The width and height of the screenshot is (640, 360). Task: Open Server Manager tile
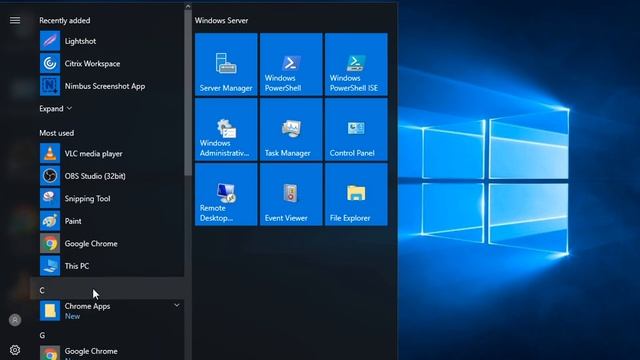tap(226, 64)
